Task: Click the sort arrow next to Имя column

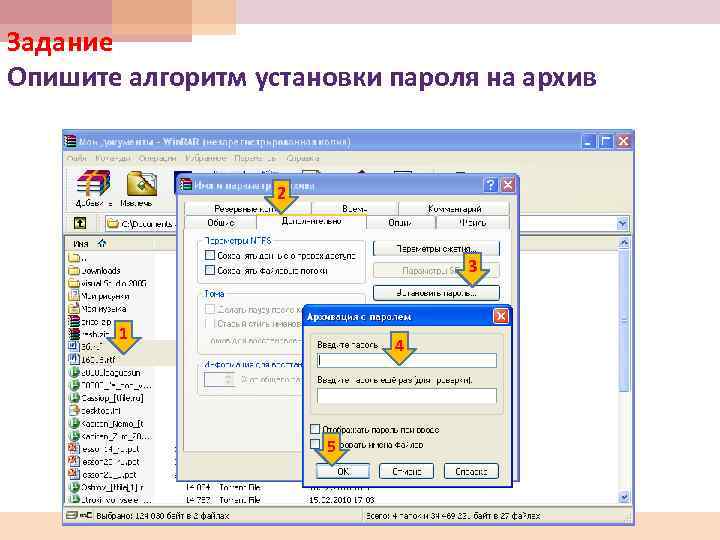Action: pos(102,243)
